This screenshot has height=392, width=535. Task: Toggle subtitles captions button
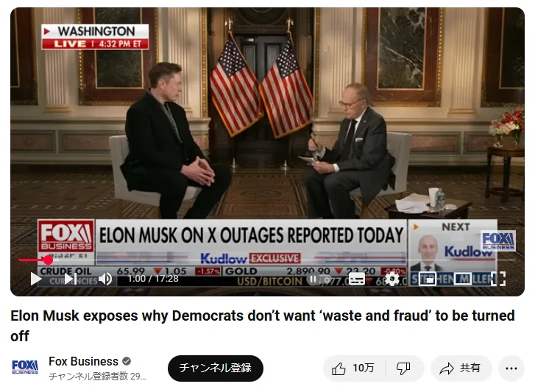click(x=357, y=279)
